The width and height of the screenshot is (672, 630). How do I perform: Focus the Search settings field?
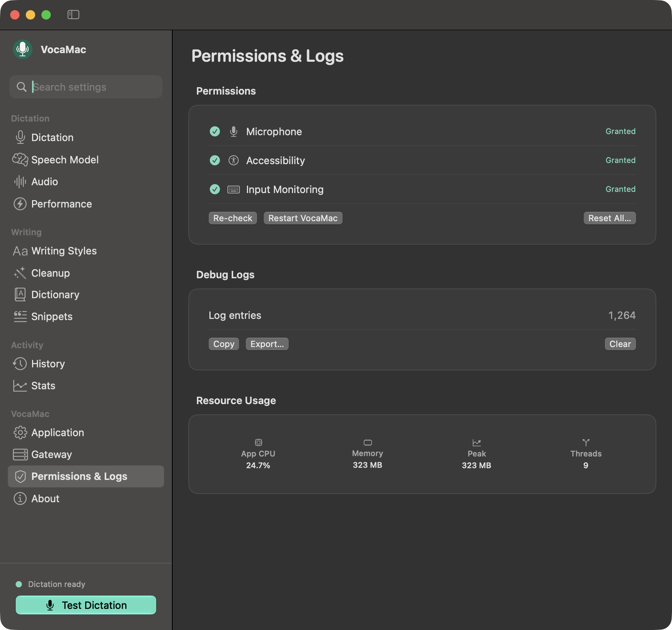click(86, 87)
